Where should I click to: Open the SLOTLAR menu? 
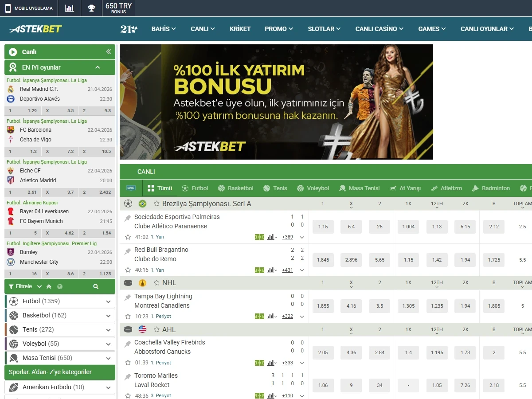[324, 29]
